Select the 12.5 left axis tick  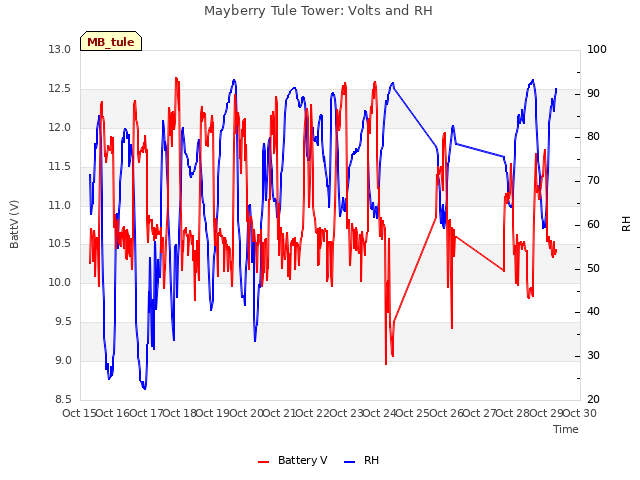[x=60, y=89]
